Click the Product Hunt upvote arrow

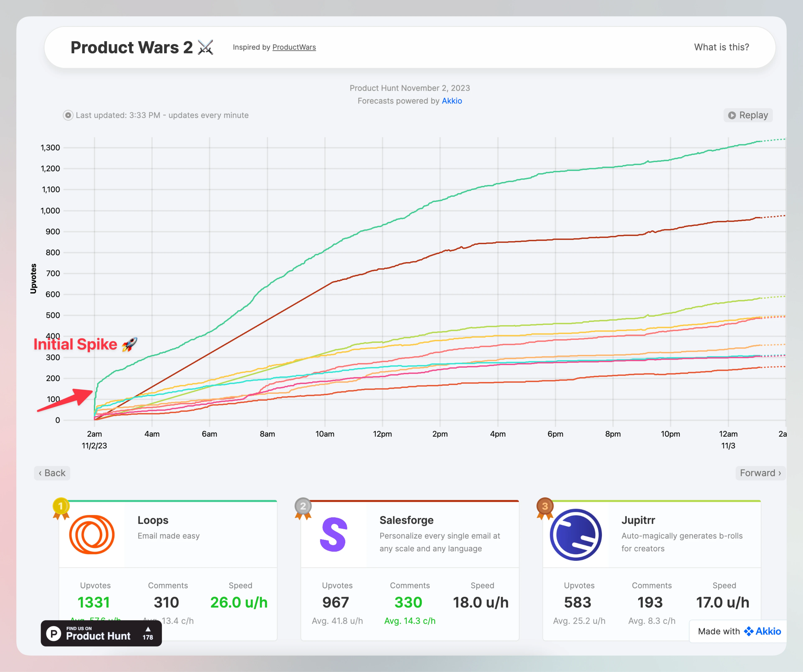(148, 629)
